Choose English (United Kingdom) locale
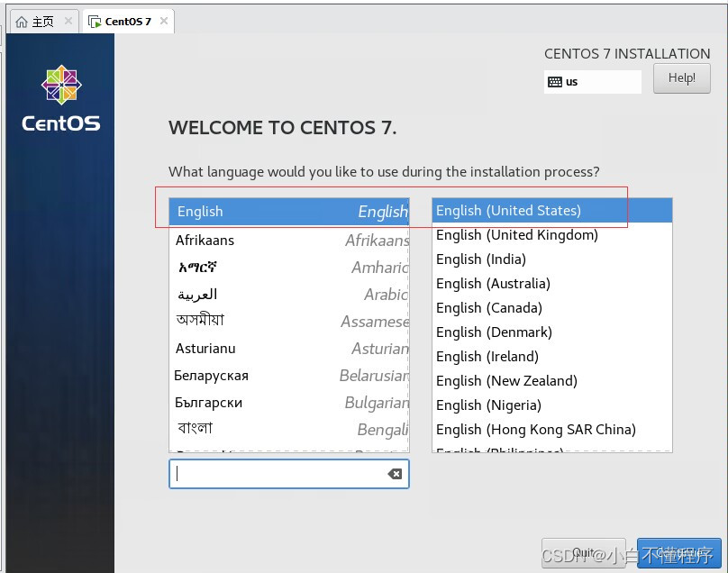Image resolution: width=728 pixels, height=573 pixels. (x=552, y=235)
